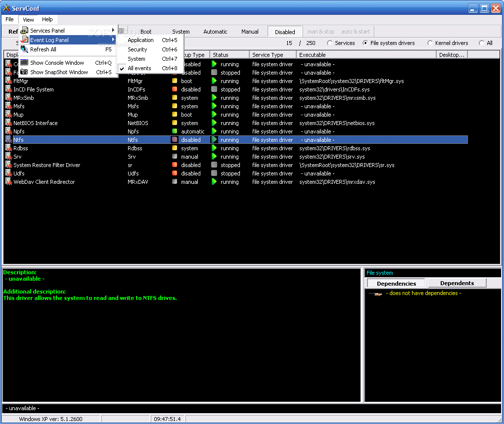The width and height of the screenshot is (504, 424).
Task: Click the Ntfs driver icon
Action: (9, 140)
